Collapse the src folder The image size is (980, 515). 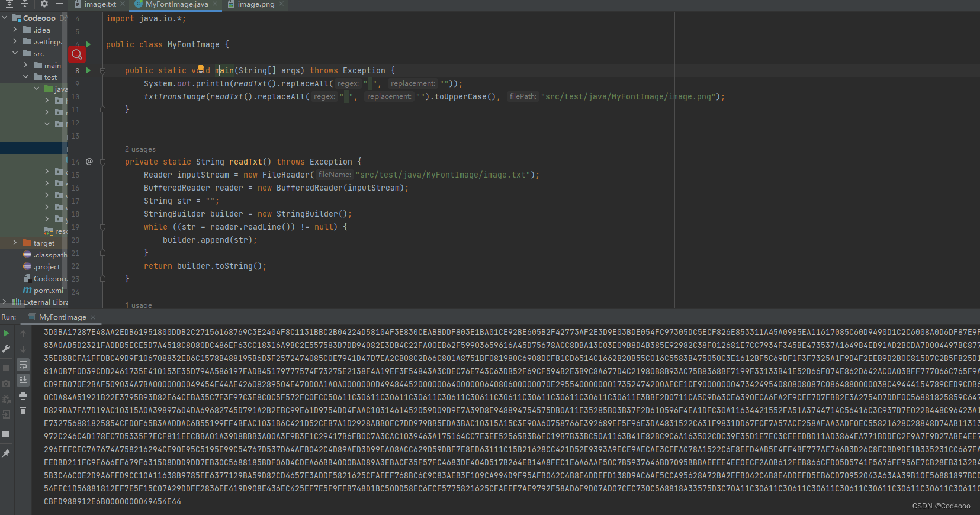15,53
